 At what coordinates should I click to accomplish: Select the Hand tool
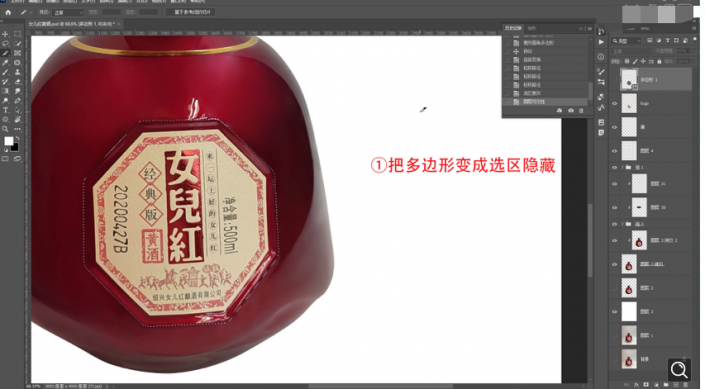pyautogui.click(x=18, y=120)
